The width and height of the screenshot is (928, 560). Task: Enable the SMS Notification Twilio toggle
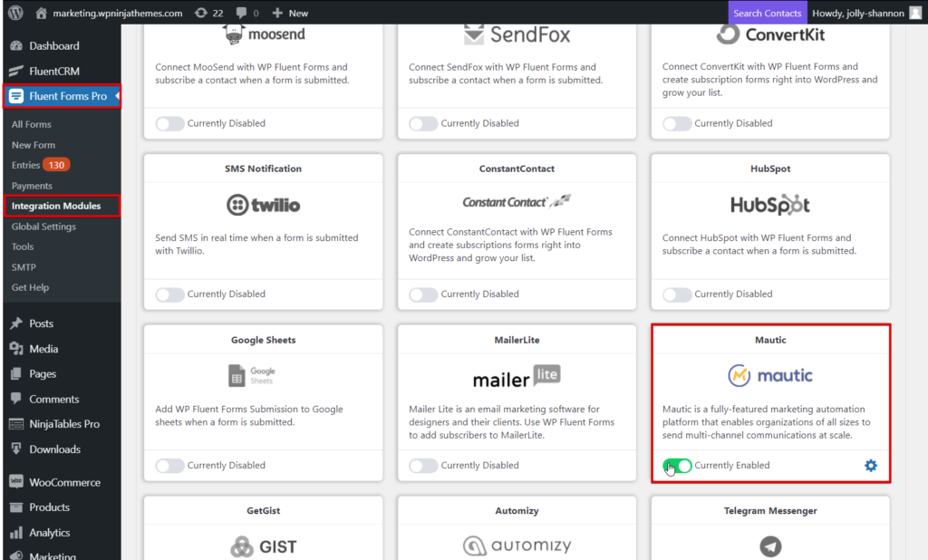pos(169,294)
